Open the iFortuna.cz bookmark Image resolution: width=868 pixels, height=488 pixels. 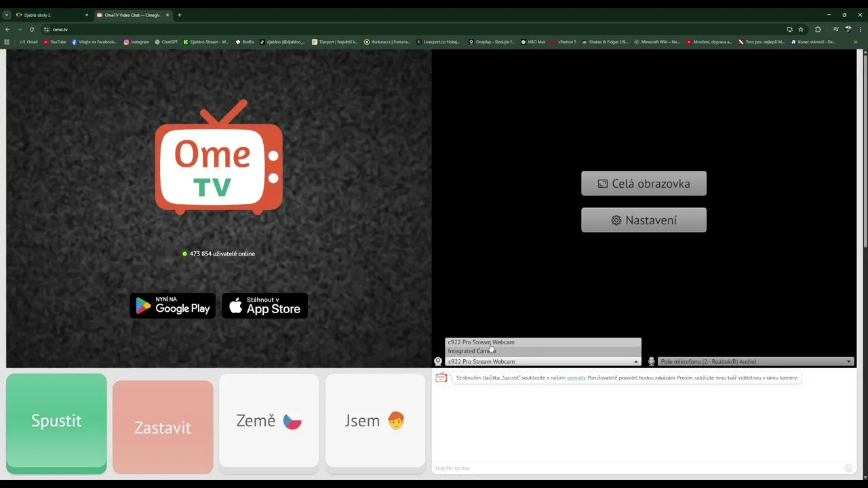[387, 42]
